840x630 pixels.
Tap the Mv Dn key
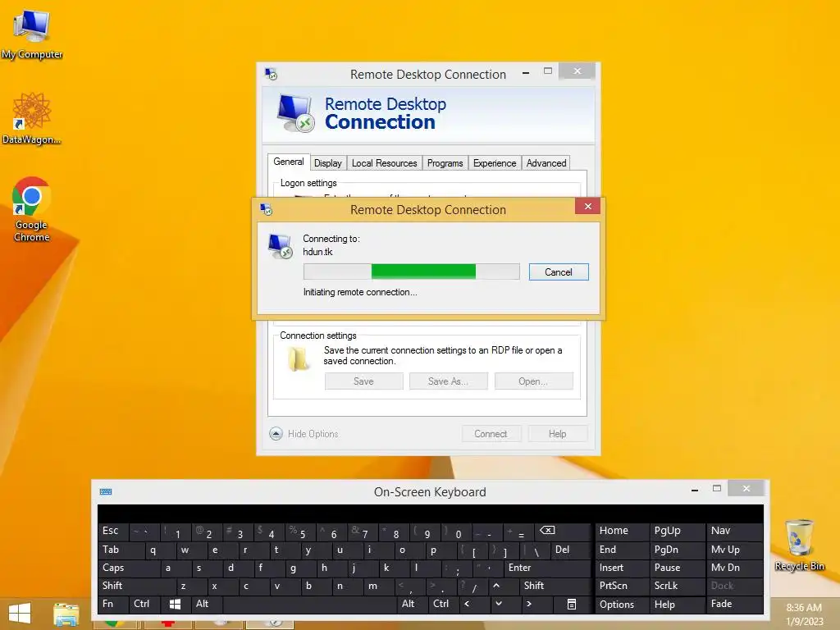point(735,568)
